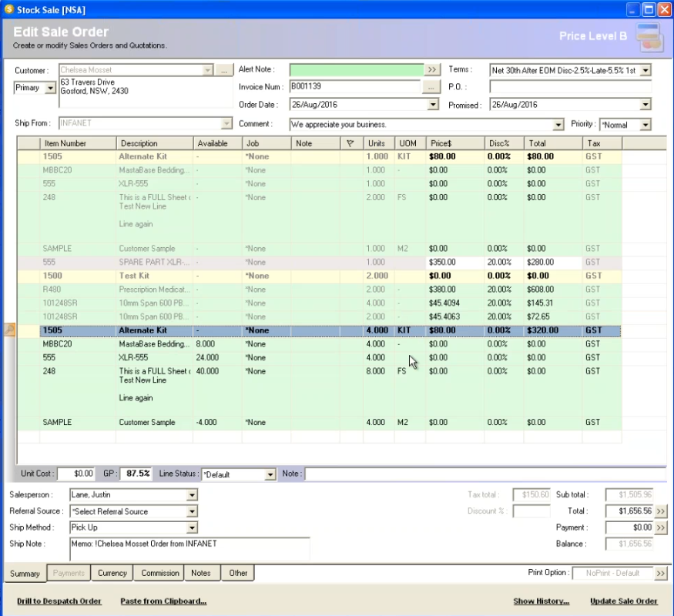Click the Stock Sale title bar icon
The height and width of the screenshot is (616, 674).
tap(9, 9)
